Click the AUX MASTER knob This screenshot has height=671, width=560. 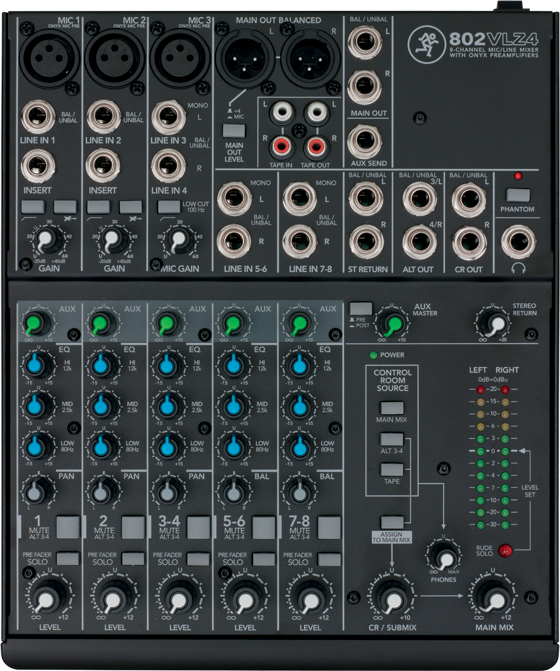[x=393, y=324]
